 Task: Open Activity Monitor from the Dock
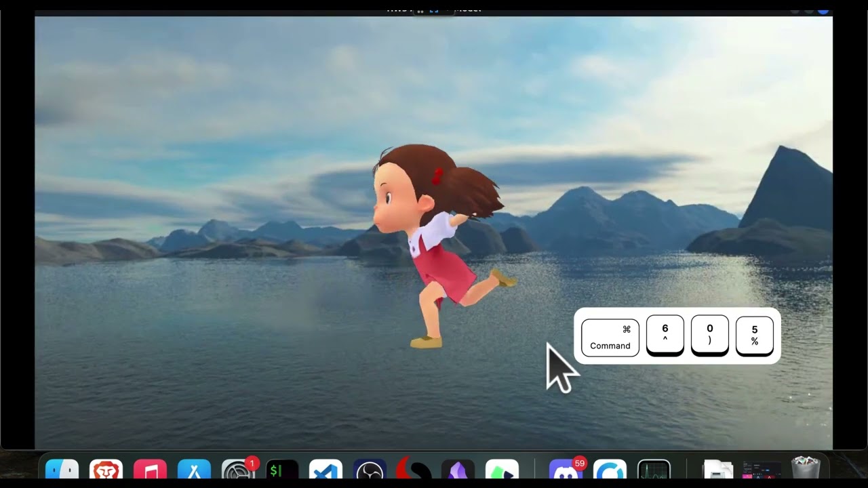(654, 470)
